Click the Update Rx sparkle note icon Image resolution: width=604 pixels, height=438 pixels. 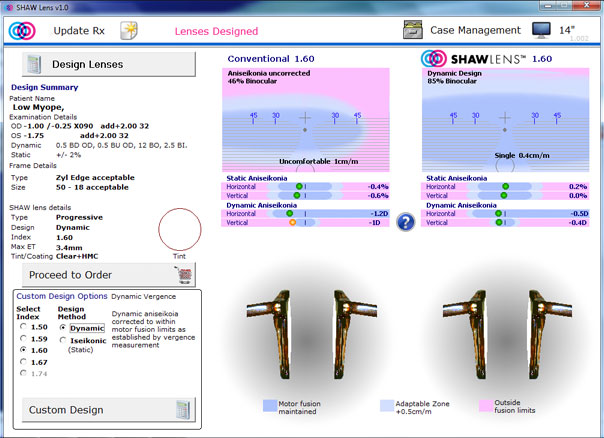[129, 30]
